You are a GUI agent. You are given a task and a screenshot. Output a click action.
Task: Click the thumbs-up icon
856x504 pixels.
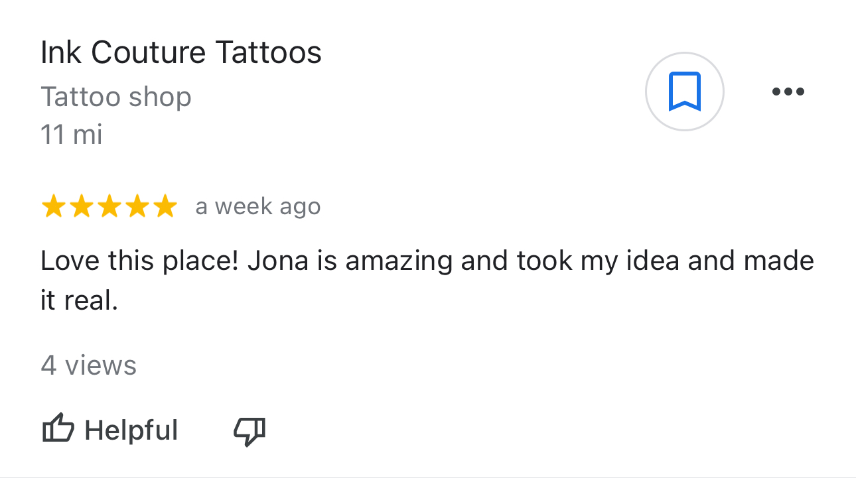click(x=58, y=429)
